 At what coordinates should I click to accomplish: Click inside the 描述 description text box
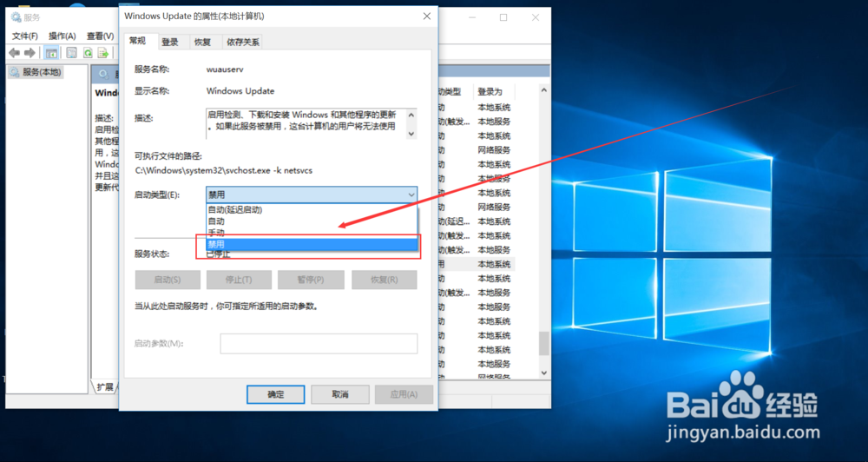306,123
